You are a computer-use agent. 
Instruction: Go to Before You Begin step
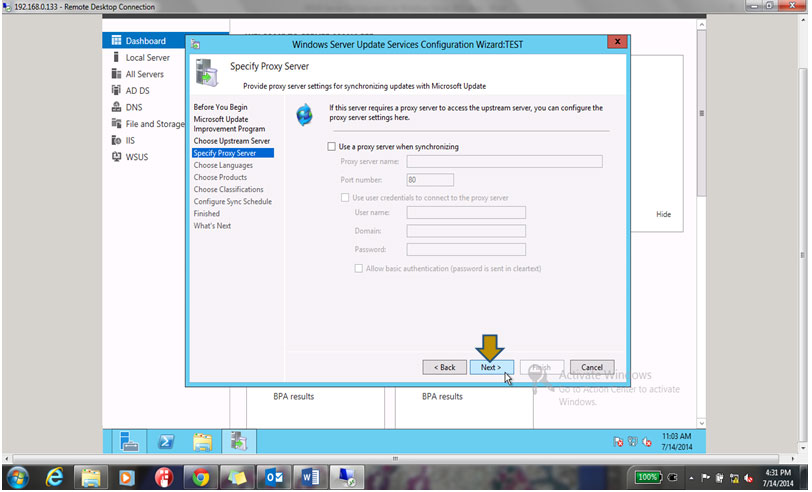click(x=220, y=107)
